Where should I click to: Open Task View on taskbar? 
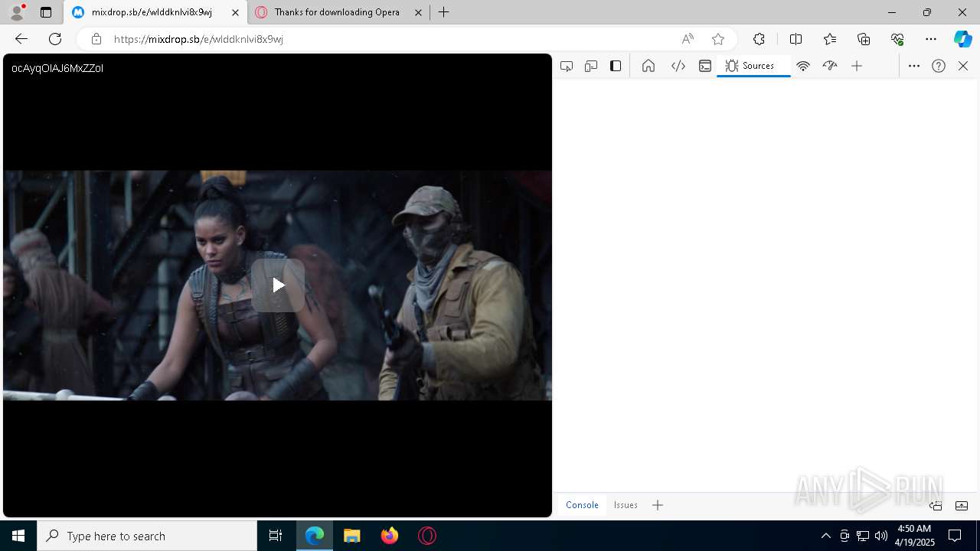pos(276,536)
